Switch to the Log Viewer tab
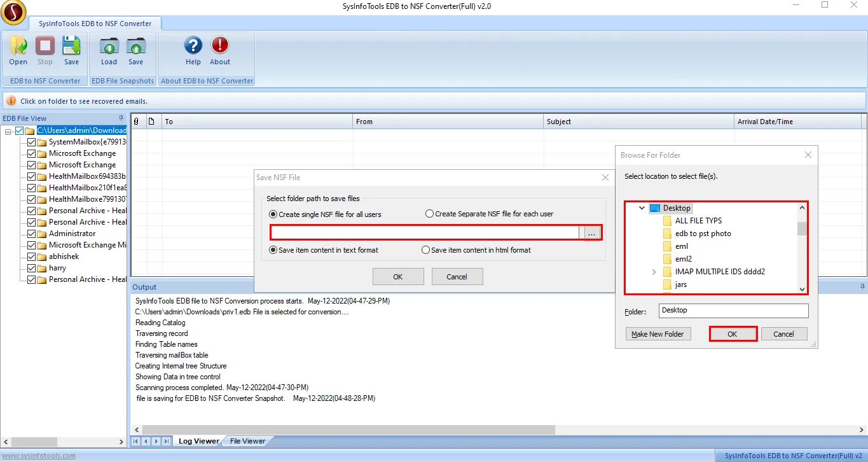Image resolution: width=868 pixels, height=462 pixels. (x=198, y=441)
